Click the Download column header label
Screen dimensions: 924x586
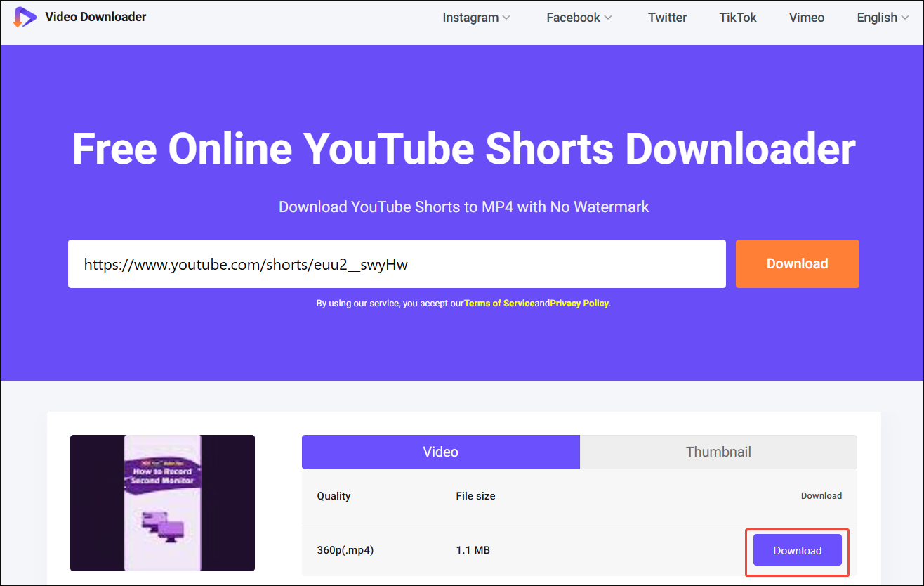point(821,496)
